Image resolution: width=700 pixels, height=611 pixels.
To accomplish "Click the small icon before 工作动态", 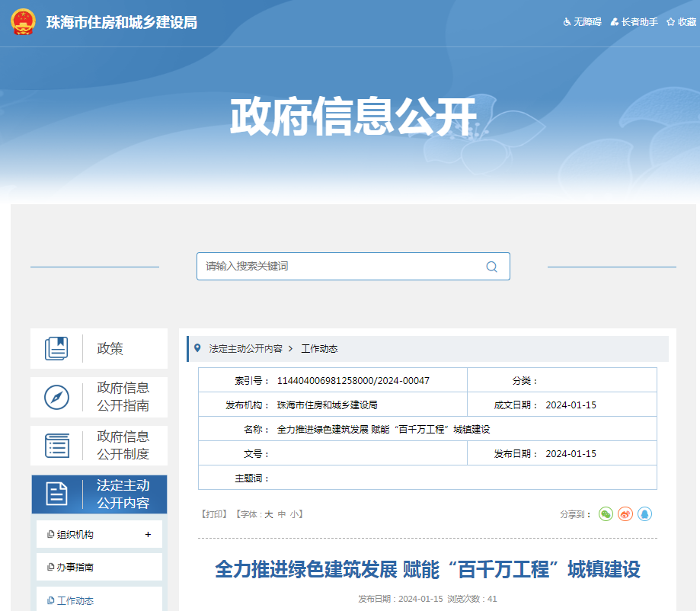I will [51, 601].
